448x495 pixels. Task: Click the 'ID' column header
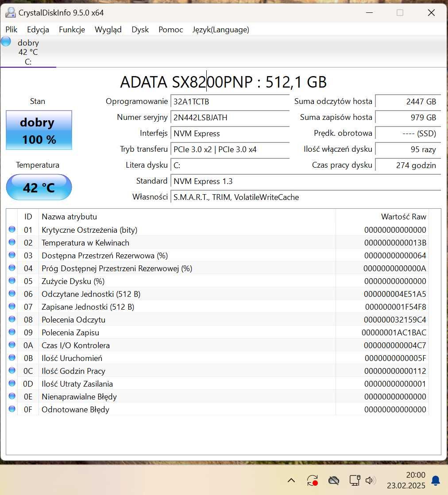(28, 217)
